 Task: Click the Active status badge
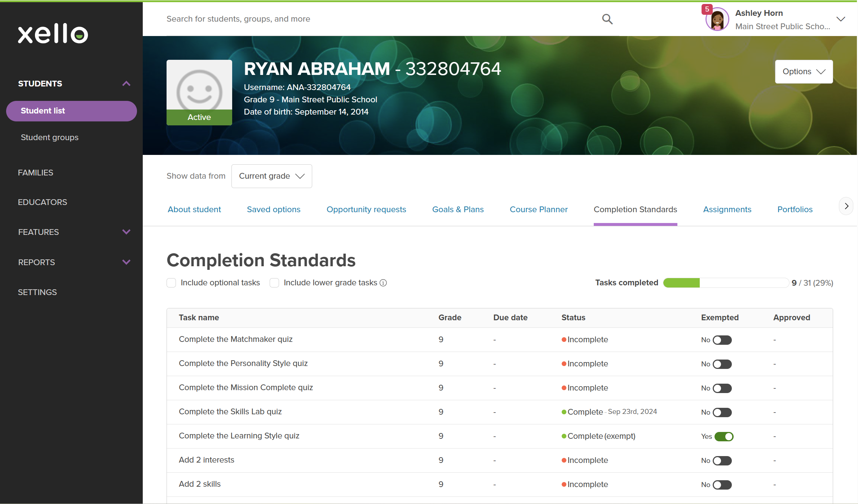click(x=199, y=117)
